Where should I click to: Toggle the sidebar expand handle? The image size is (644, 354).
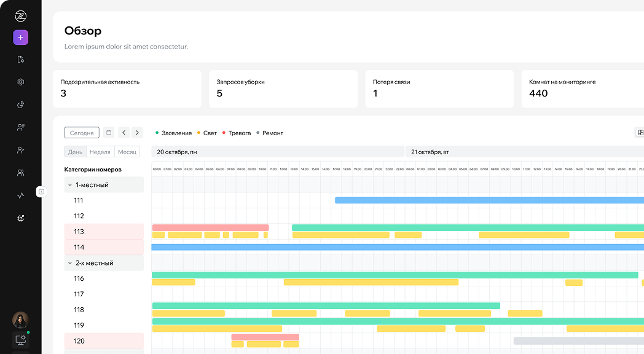tap(41, 192)
